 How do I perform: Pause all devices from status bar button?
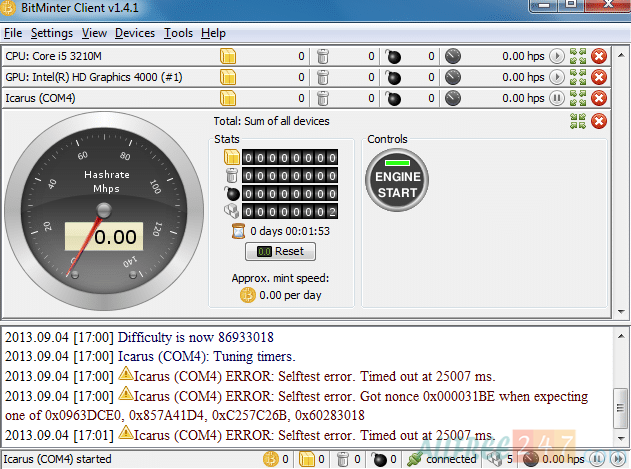(597, 459)
